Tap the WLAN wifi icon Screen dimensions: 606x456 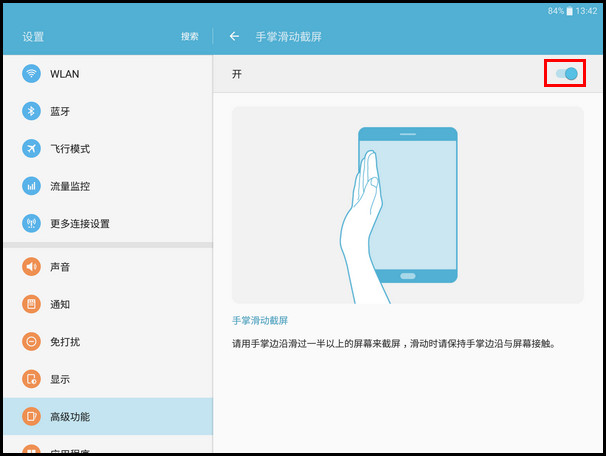(31, 73)
